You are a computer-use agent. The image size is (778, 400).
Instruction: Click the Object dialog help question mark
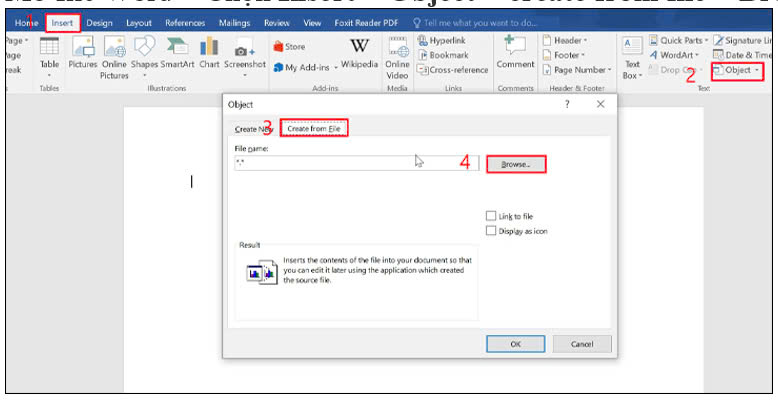567,104
